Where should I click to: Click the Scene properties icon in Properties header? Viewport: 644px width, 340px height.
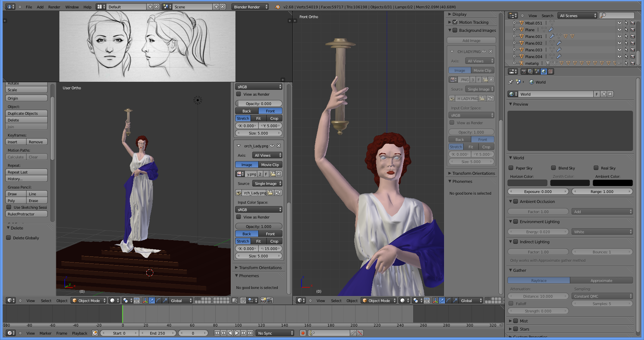537,71
